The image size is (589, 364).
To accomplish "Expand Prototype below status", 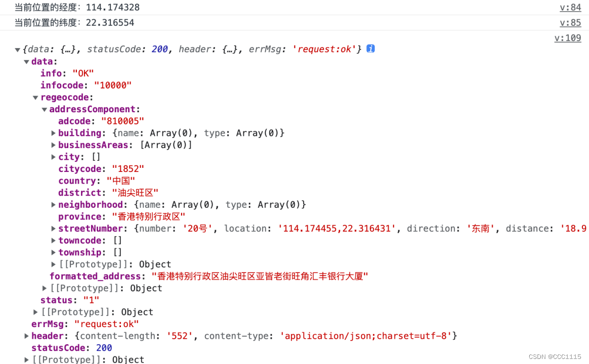I will (x=35, y=312).
